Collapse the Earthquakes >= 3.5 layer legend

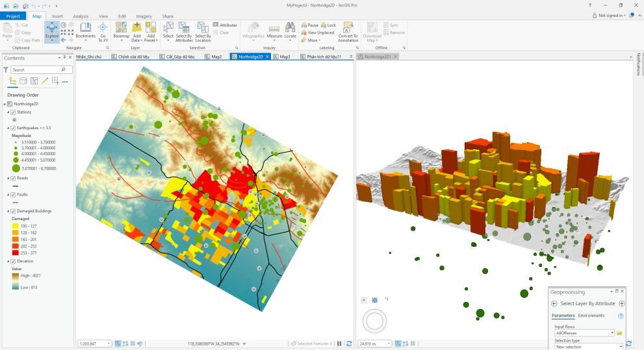pyautogui.click(x=8, y=128)
